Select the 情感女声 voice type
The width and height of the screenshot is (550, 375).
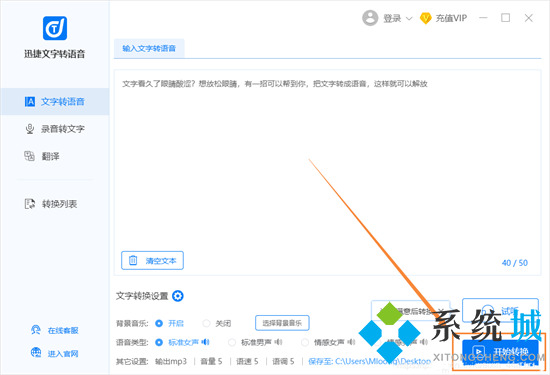pos(305,342)
